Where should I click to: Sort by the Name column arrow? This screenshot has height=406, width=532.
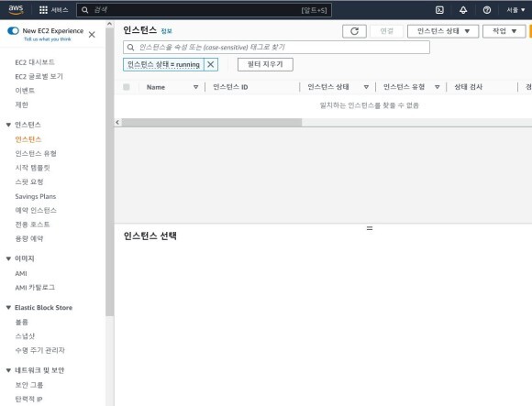(x=195, y=87)
